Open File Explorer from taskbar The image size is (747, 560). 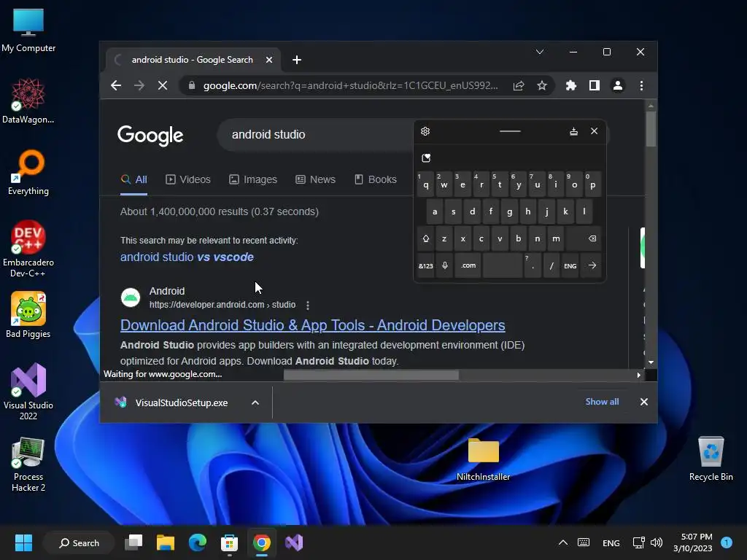[x=166, y=542]
